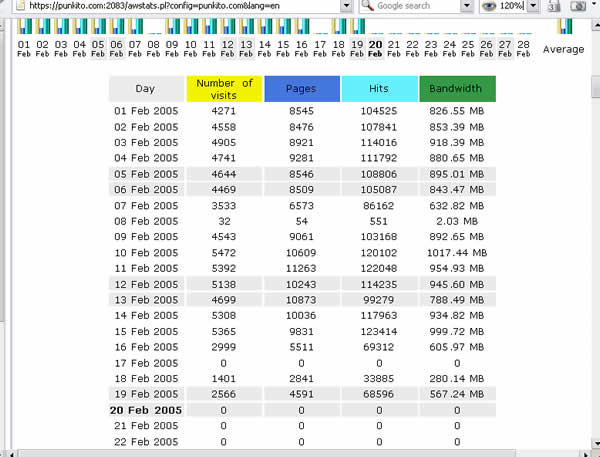Viewport: 600px width, 457px height.
Task: Click hits value '99279'
Action: point(379,300)
